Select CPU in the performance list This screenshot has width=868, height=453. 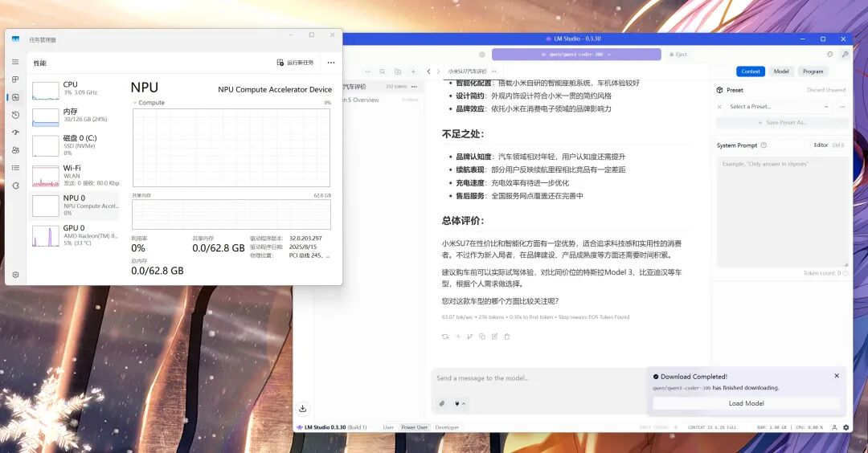pyautogui.click(x=74, y=90)
